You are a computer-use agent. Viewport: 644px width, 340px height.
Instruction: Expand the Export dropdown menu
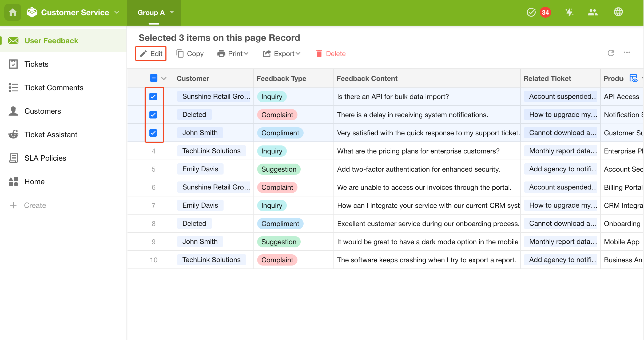click(x=282, y=54)
